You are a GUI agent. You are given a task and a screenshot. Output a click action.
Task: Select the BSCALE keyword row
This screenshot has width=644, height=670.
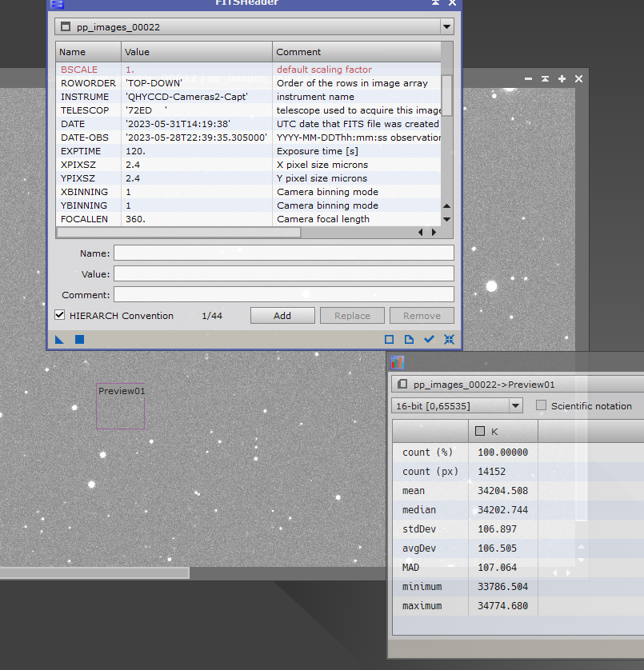click(249, 70)
